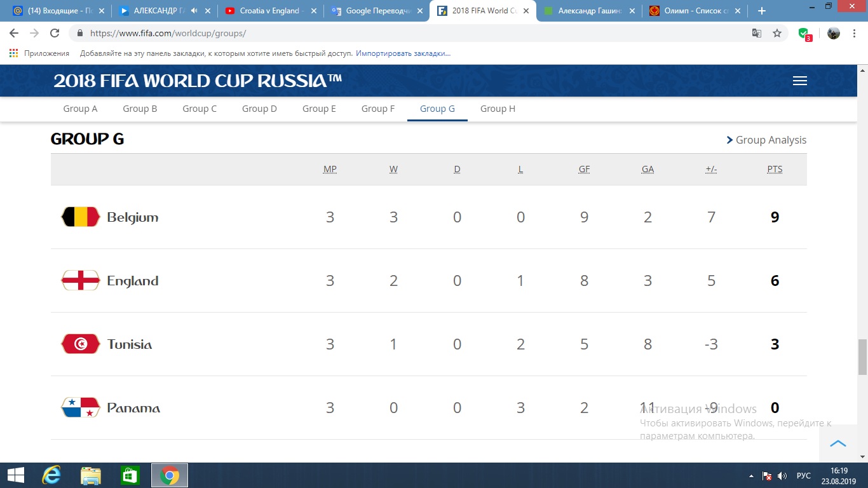Close the 2018 FIFA World Cup tab

click(x=525, y=11)
